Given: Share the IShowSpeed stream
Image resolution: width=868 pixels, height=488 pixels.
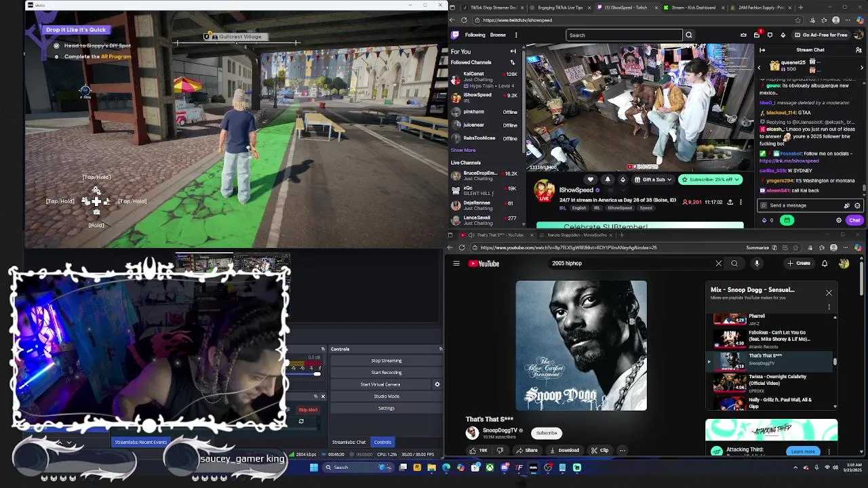Looking at the screenshot, I should pyautogui.click(x=730, y=202).
